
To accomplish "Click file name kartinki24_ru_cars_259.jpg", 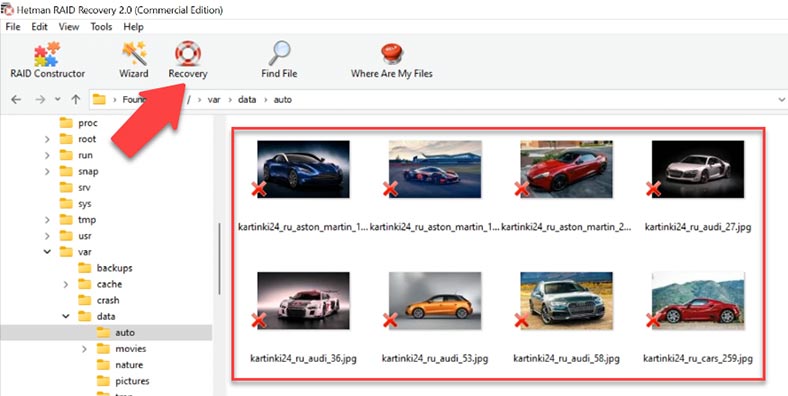I will 698,359.
